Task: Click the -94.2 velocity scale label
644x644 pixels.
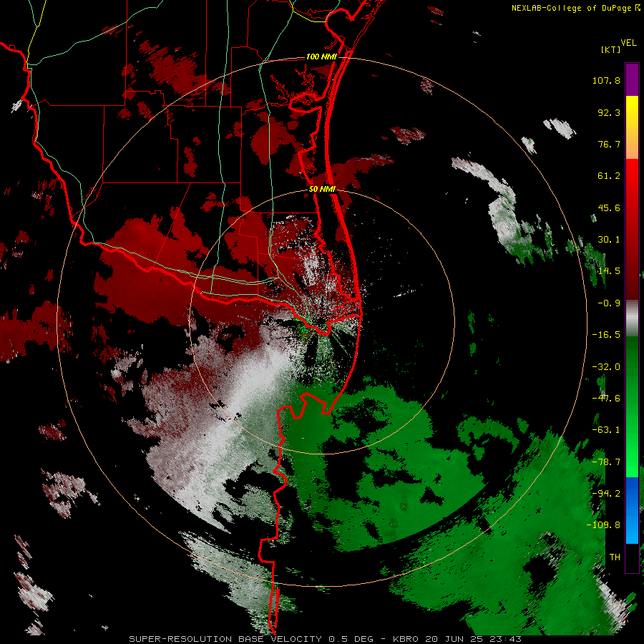Action: (606, 494)
